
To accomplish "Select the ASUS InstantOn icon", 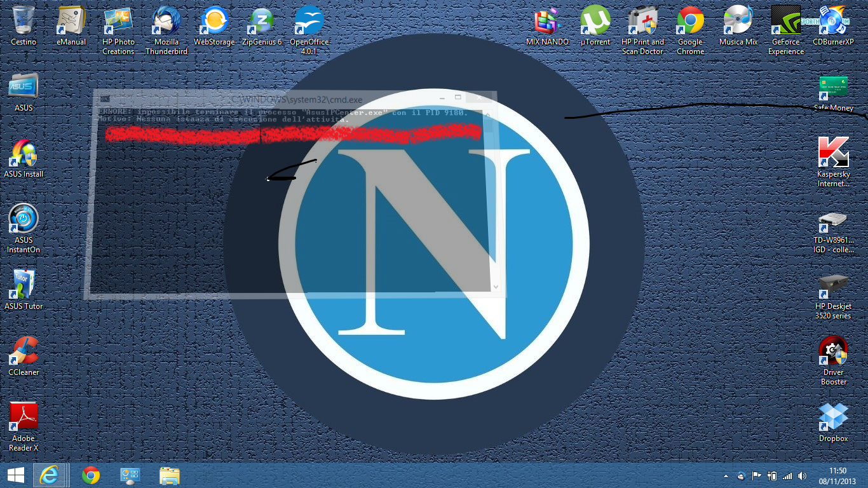I will (x=24, y=229).
